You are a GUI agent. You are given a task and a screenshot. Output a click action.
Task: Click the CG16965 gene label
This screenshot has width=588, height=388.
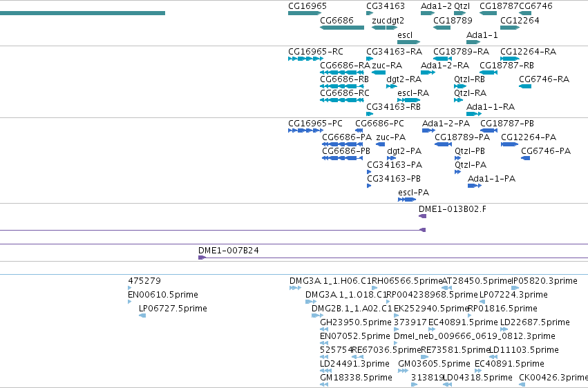coord(307,6)
